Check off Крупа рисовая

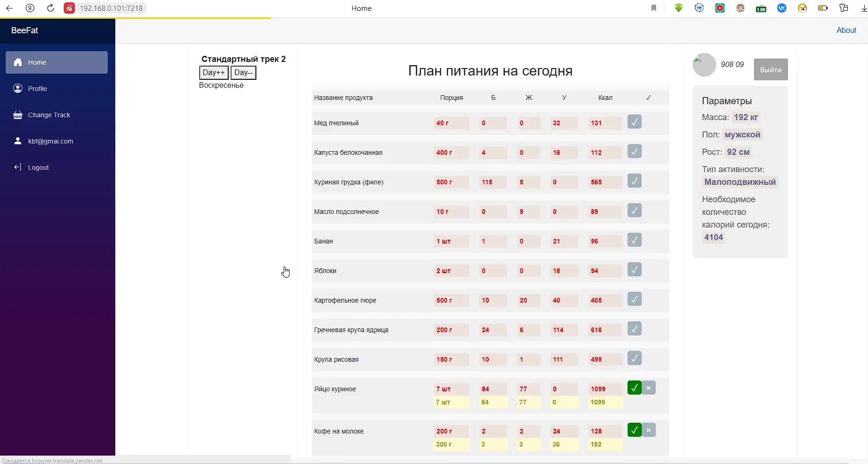click(635, 358)
